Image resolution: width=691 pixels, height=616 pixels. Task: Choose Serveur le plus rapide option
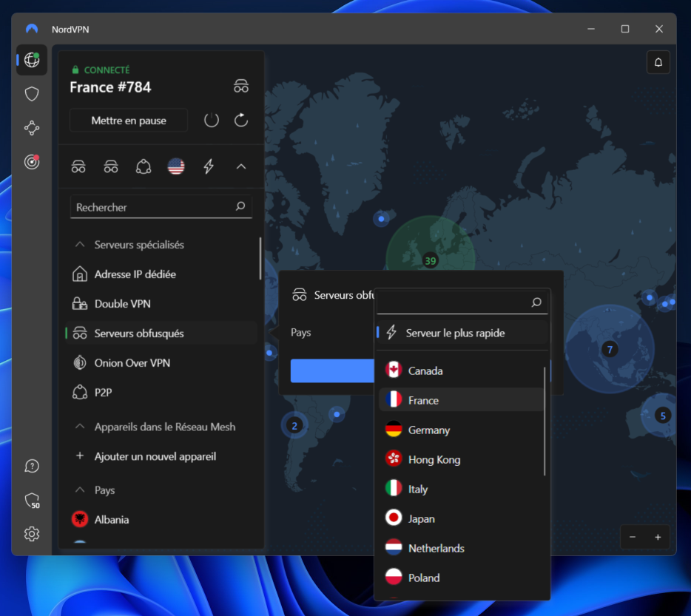[x=462, y=333]
